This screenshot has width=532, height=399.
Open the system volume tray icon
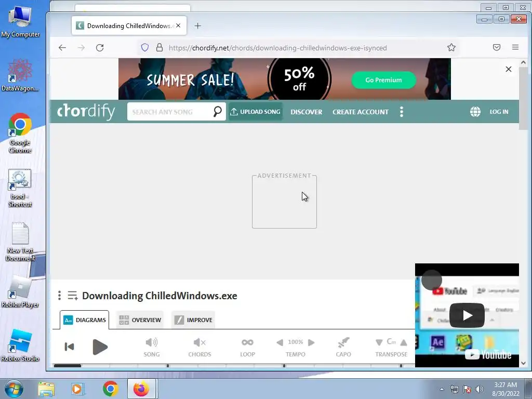(480, 389)
